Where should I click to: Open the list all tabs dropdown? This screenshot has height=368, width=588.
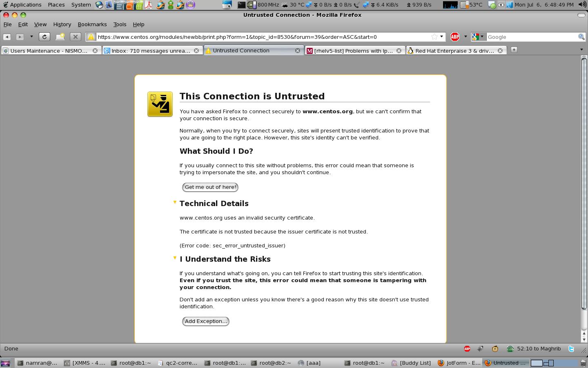(581, 50)
